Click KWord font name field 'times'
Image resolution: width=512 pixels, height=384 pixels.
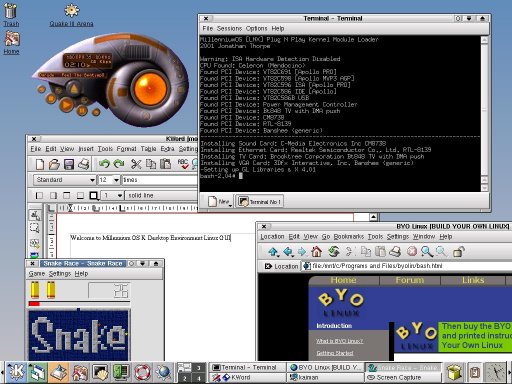160,180
